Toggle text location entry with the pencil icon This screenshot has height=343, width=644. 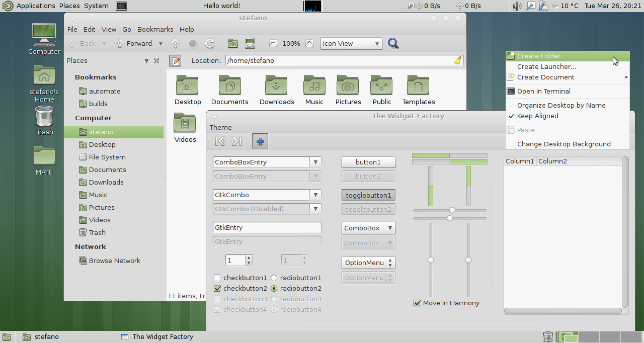coord(175,60)
